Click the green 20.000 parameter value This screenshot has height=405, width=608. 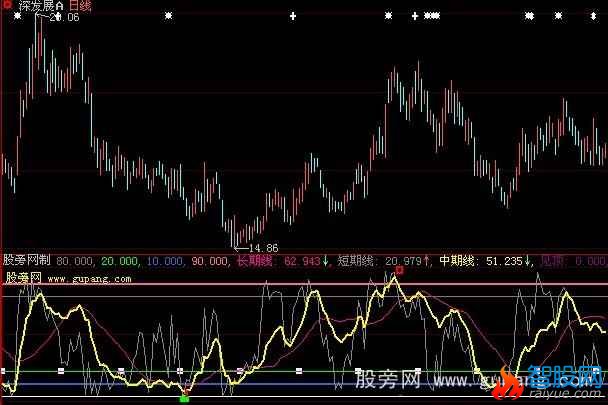(119, 261)
